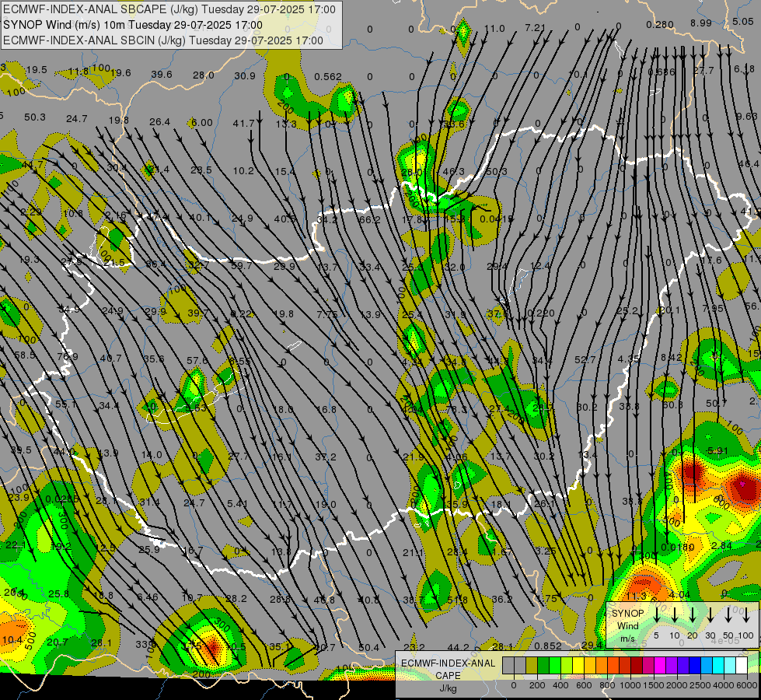Click the map value 30.9
Image resolution: width=761 pixels, height=700 pixels.
tap(245, 75)
